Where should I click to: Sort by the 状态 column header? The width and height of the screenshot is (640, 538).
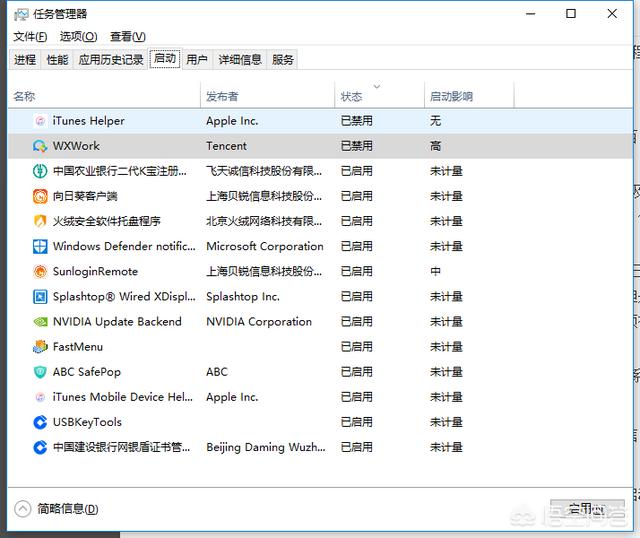pos(380,96)
